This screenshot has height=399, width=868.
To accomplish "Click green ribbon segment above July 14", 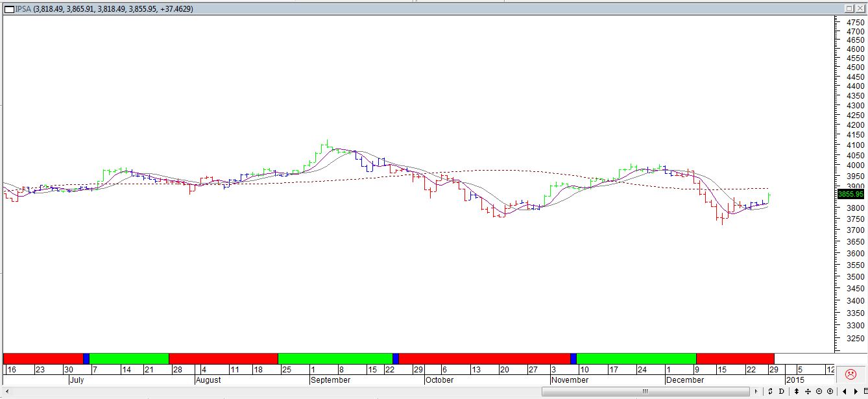I will pyautogui.click(x=128, y=358).
